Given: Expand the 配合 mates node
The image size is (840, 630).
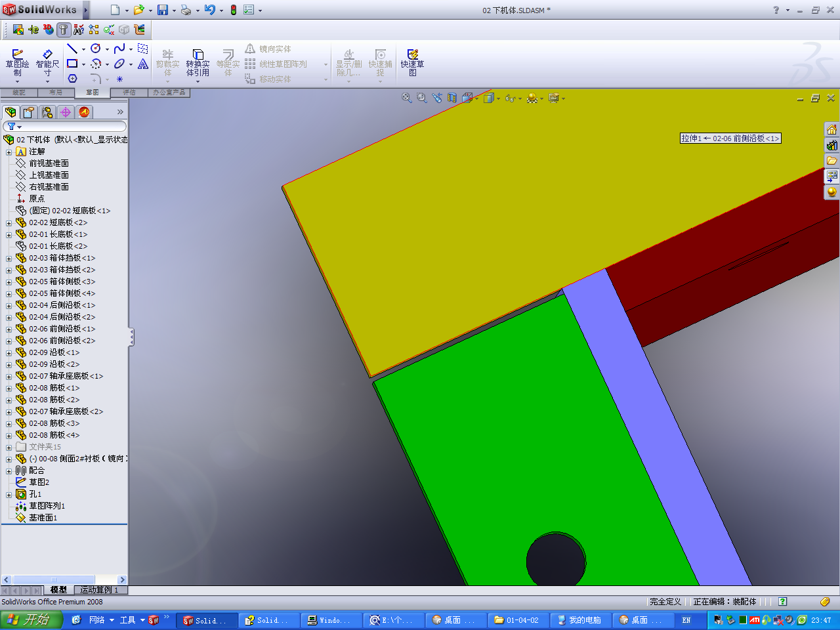Looking at the screenshot, I should tap(9, 471).
